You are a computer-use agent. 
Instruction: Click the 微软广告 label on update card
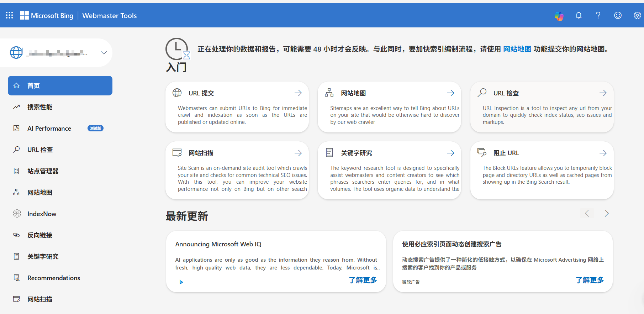click(411, 282)
